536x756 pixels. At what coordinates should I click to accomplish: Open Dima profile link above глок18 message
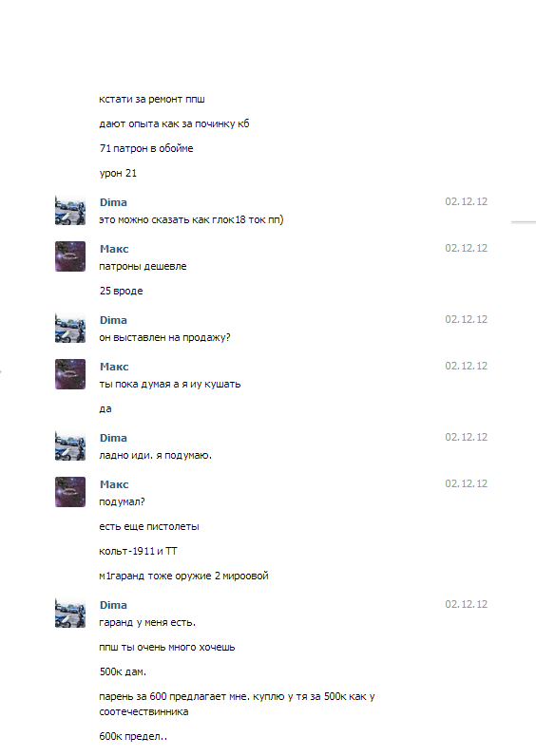point(113,202)
